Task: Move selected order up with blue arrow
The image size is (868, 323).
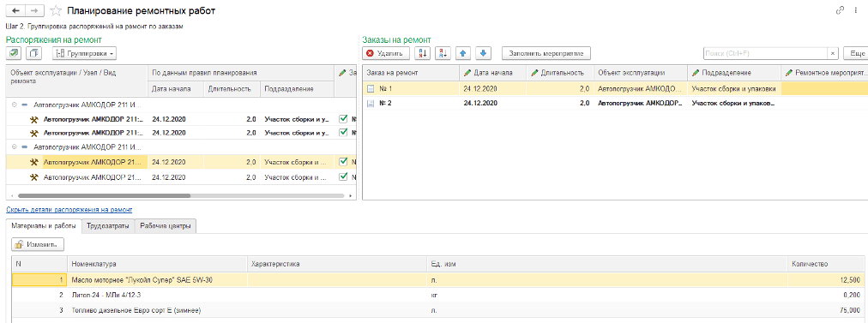Action: 463,53
